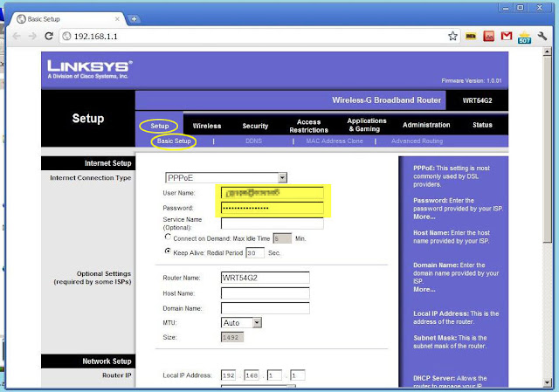Select Keep Alive radio button

(168, 251)
